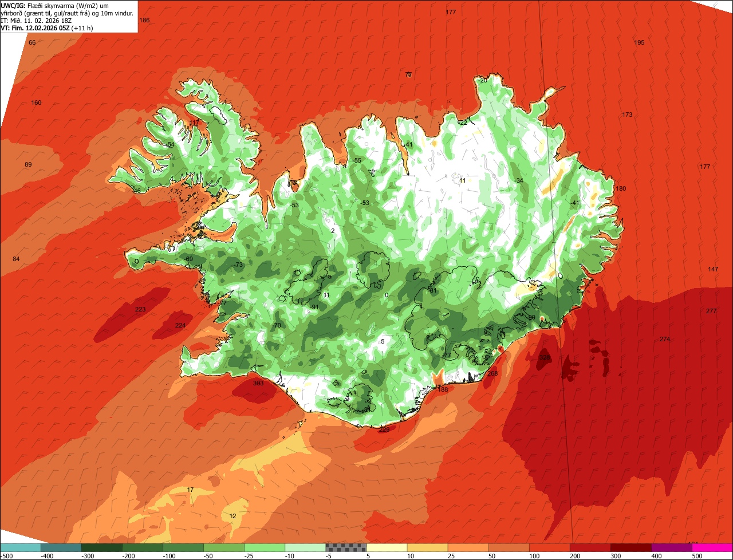This screenshot has height=560, width=733.
Task: Click the 117 value in the Westfjords
Action: pos(194,123)
